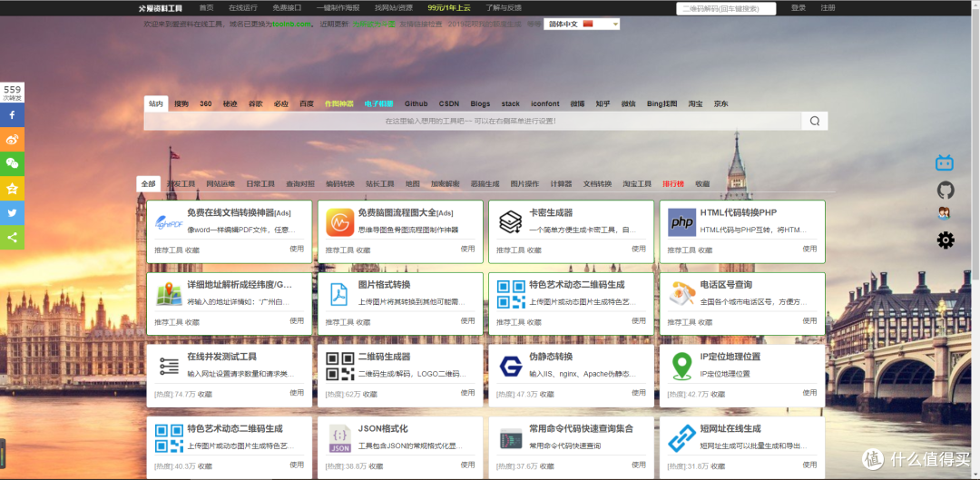Viewport: 980px width, 480px height.
Task: Open the 图片操作 category tab
Action: pyautogui.click(x=525, y=184)
